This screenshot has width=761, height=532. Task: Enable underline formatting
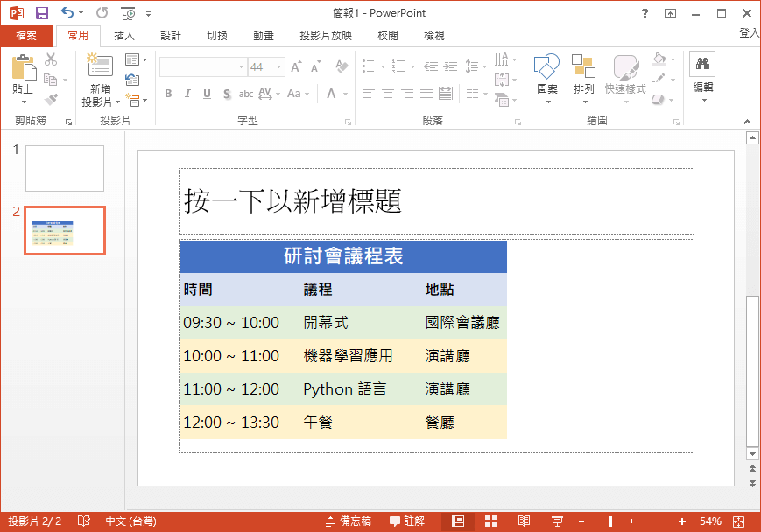coord(206,94)
